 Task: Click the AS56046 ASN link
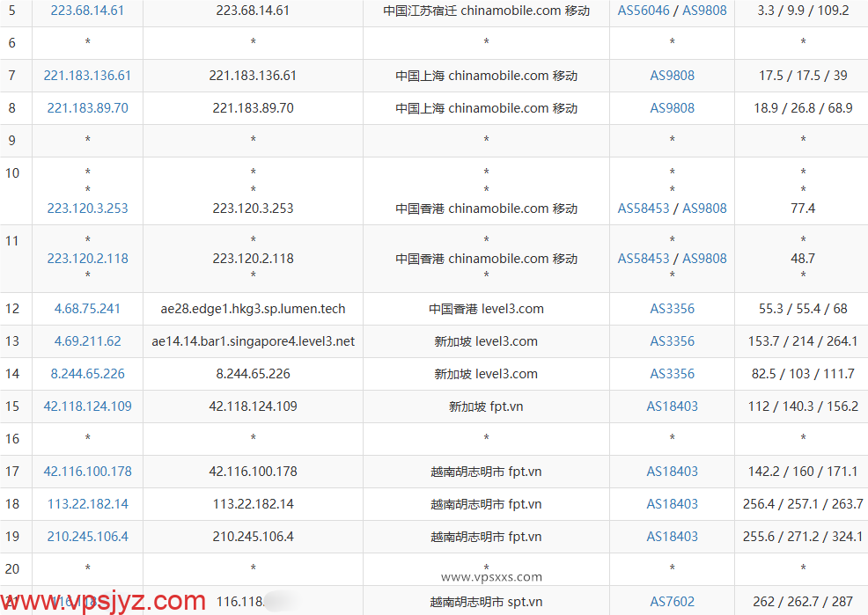click(x=644, y=11)
